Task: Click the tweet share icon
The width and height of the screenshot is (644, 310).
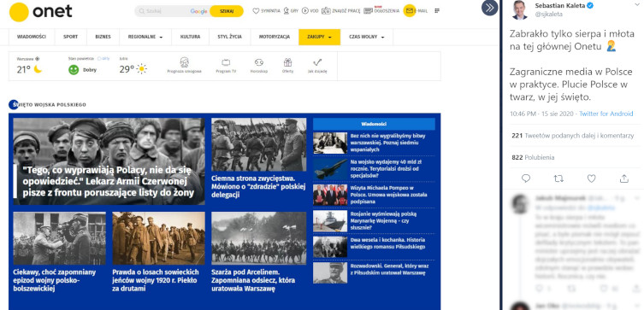Action: click(x=623, y=178)
